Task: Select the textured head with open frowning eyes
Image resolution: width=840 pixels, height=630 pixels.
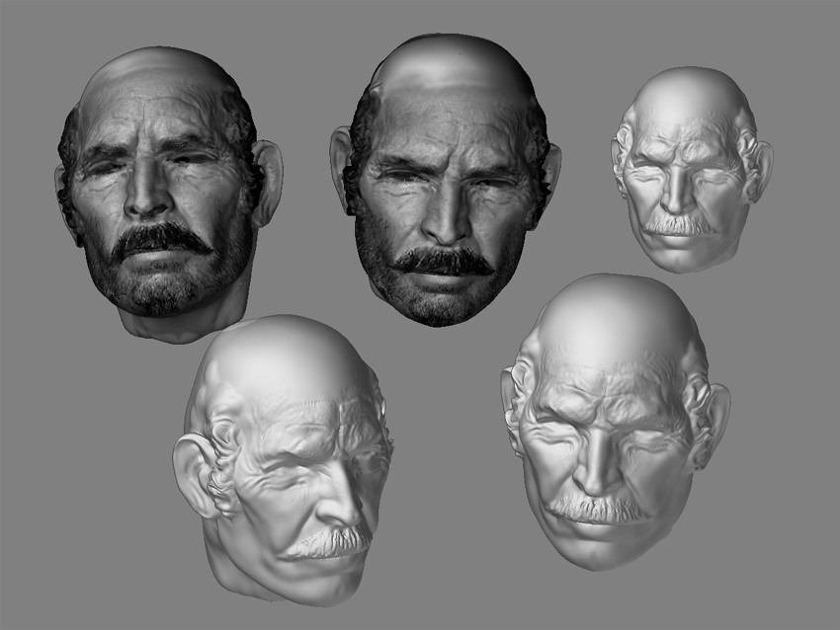Action: click(x=446, y=181)
